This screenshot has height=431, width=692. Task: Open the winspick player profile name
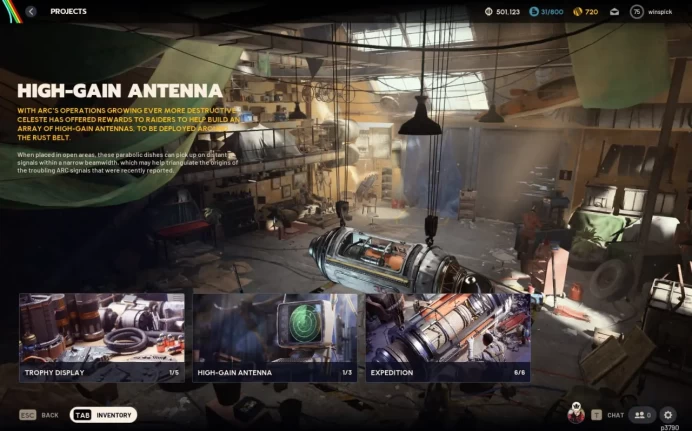pyautogui.click(x=660, y=12)
